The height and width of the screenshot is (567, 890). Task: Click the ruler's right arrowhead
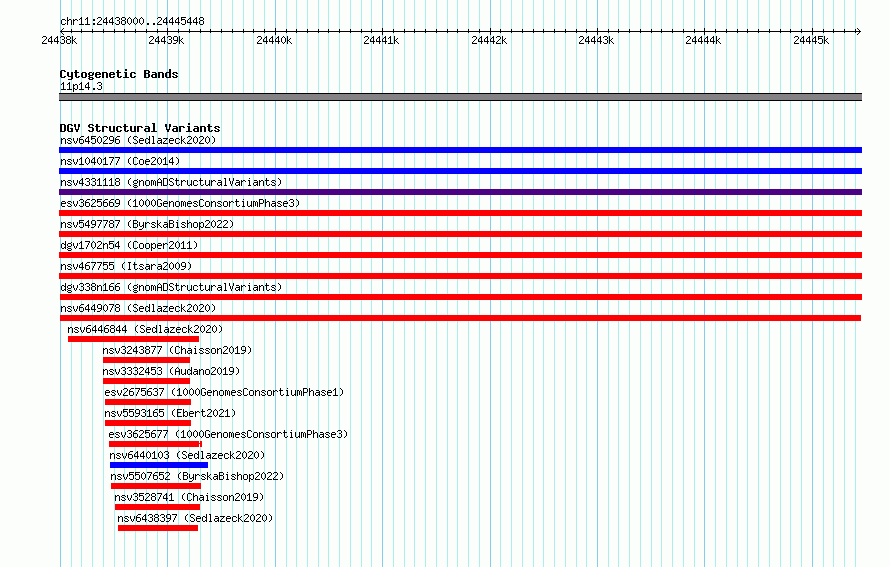pyautogui.click(x=859, y=31)
